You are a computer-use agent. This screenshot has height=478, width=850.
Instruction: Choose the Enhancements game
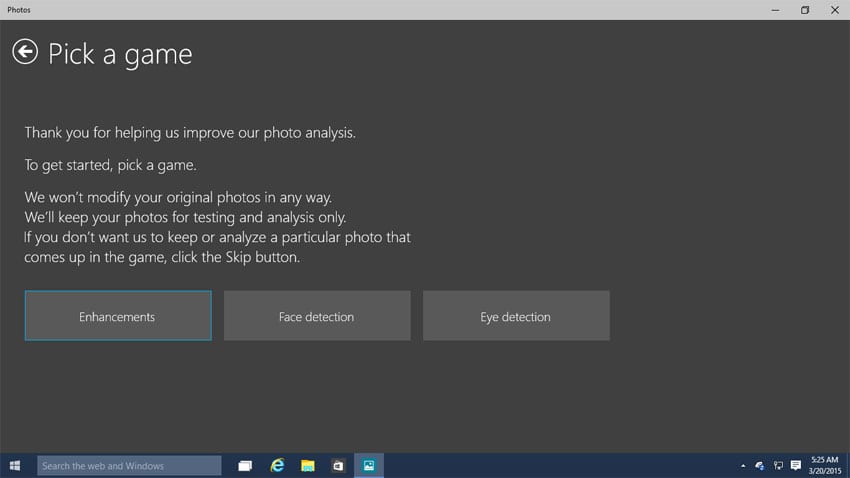coord(118,316)
